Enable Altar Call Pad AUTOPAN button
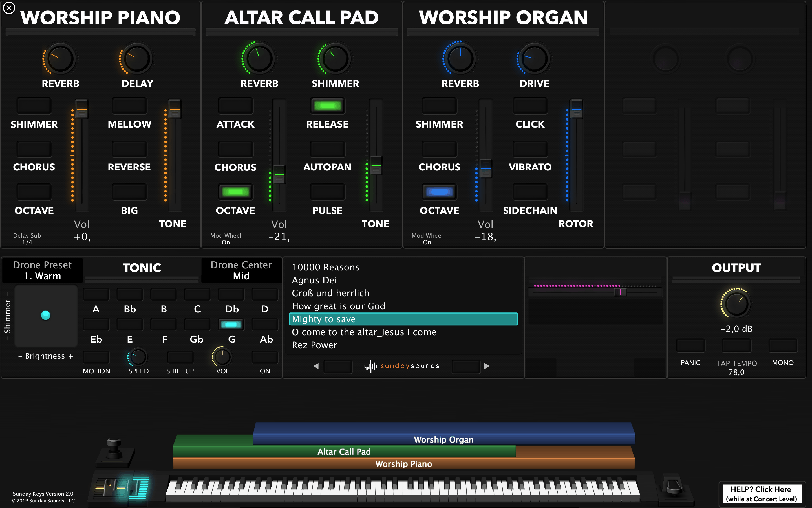Image resolution: width=812 pixels, height=508 pixels. pyautogui.click(x=328, y=149)
